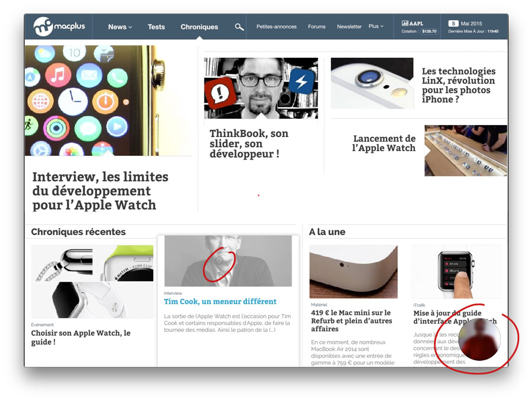The width and height of the screenshot is (532, 401).
Task: Open the Forums link
Action: (x=317, y=27)
